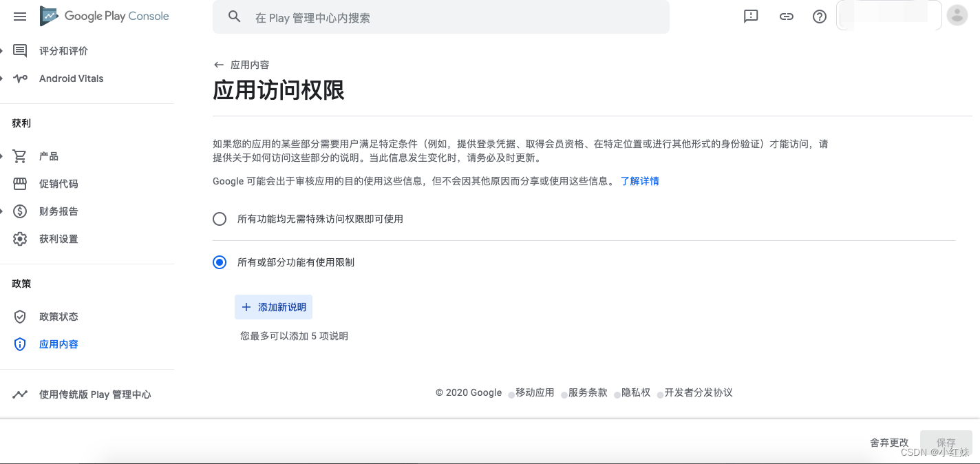Screen dimensions: 980x464
Task: Check 政策状态 policy status shield icon
Action: [x=19, y=317]
